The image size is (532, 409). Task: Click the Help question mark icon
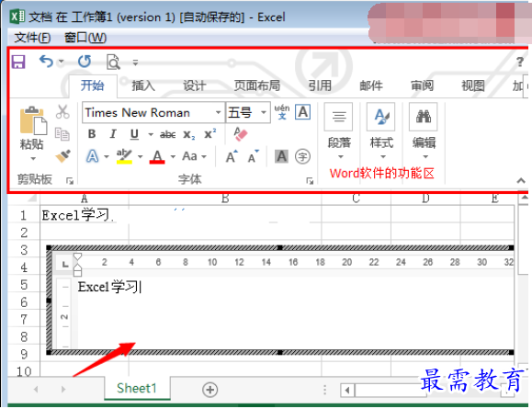(x=520, y=62)
